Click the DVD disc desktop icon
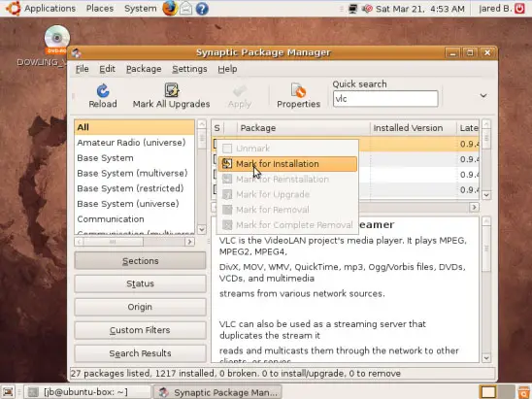 [x=57, y=39]
